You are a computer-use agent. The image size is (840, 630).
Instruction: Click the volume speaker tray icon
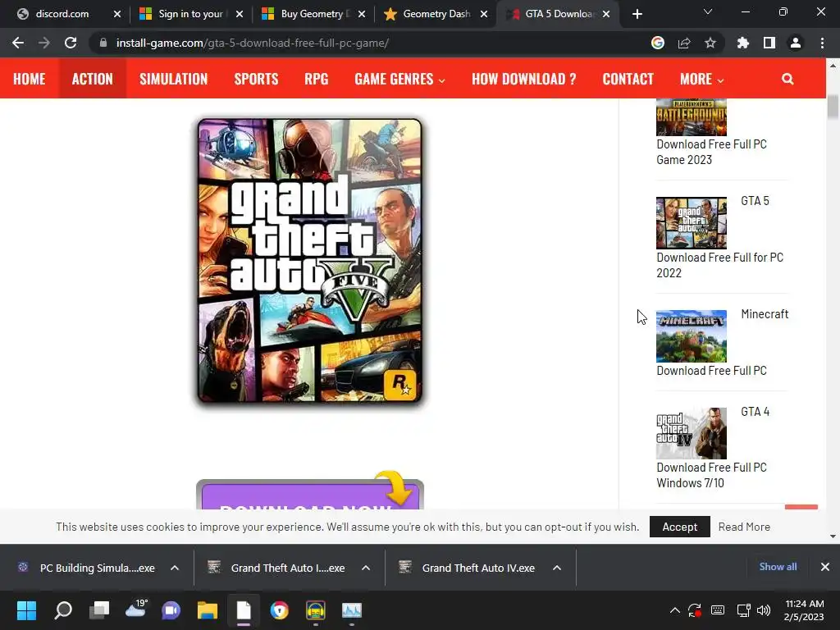[764, 610]
